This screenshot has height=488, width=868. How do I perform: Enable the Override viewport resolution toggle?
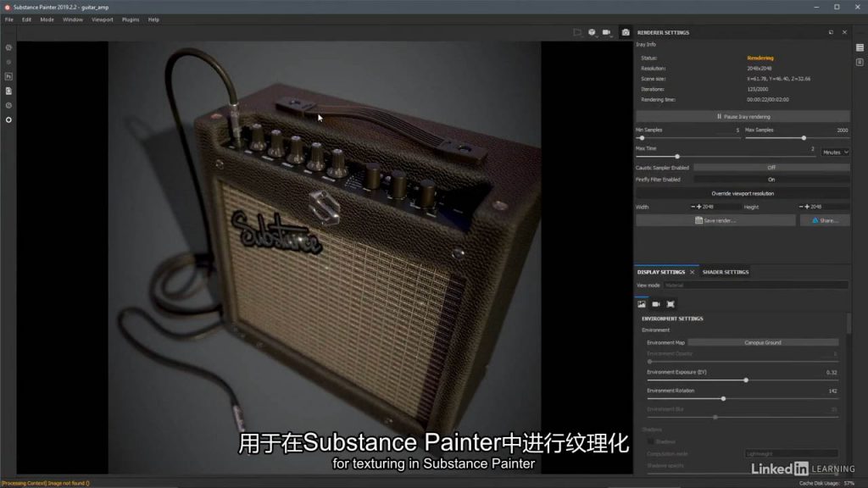pos(742,194)
